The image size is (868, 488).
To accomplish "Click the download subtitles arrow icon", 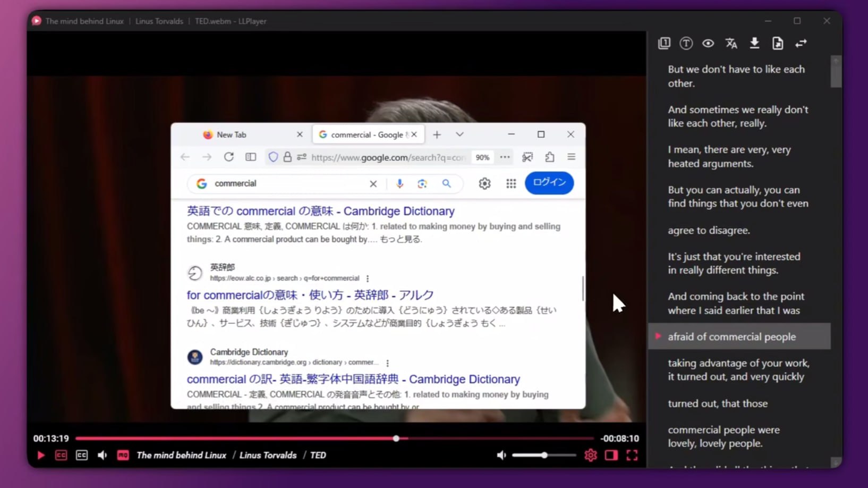I will (754, 44).
